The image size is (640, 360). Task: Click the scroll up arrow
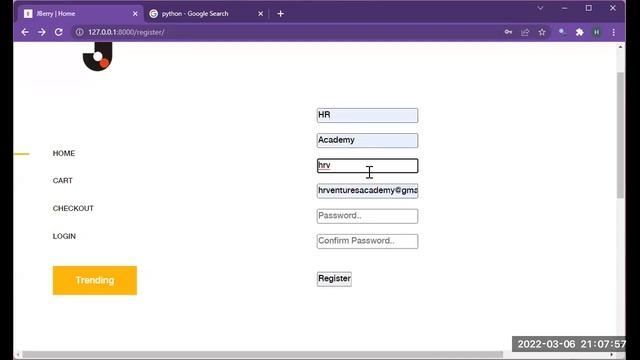(x=620, y=47)
